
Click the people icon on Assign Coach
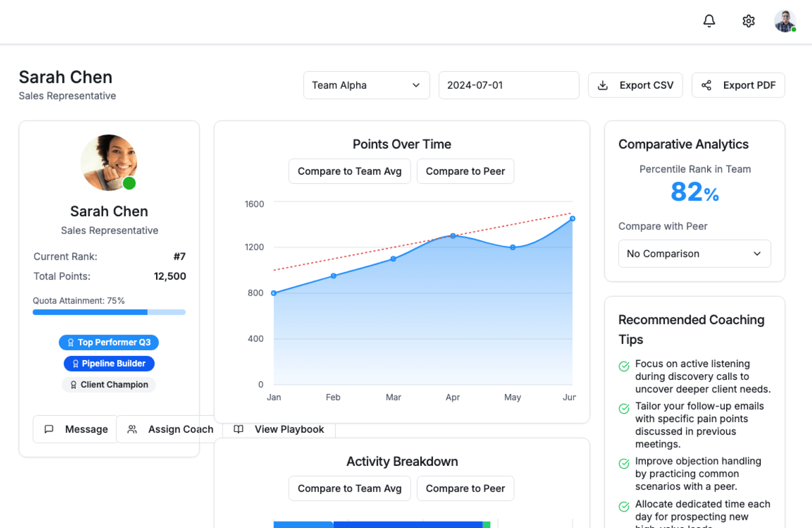pyautogui.click(x=132, y=429)
